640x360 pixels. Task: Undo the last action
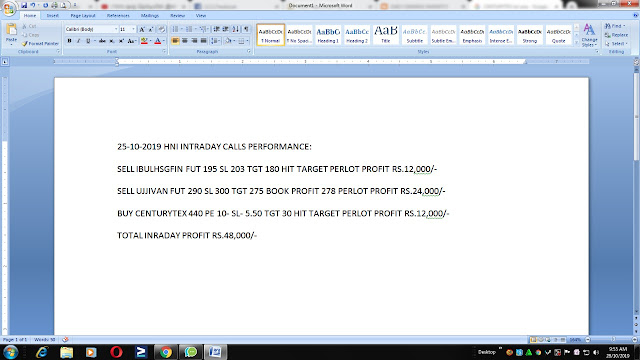coord(33,5)
